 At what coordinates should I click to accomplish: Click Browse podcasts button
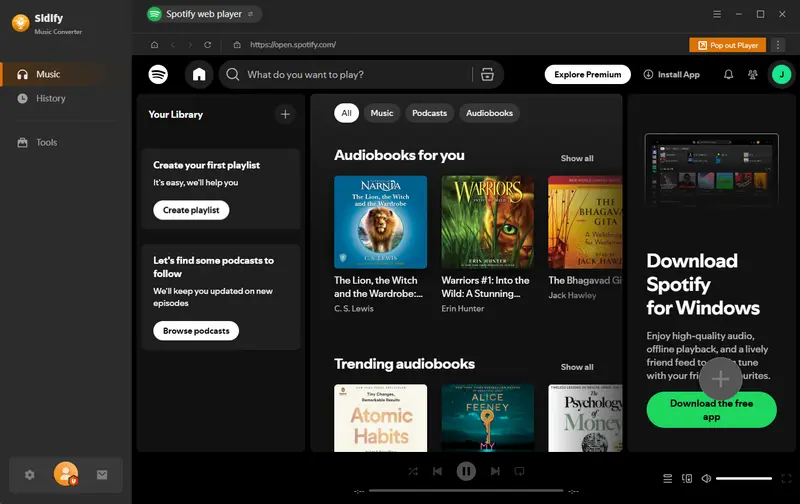tap(196, 331)
